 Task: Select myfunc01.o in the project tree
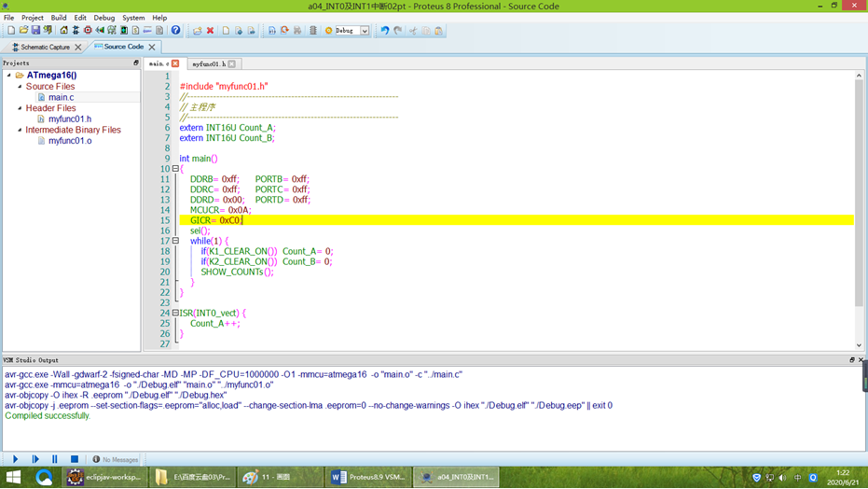70,141
